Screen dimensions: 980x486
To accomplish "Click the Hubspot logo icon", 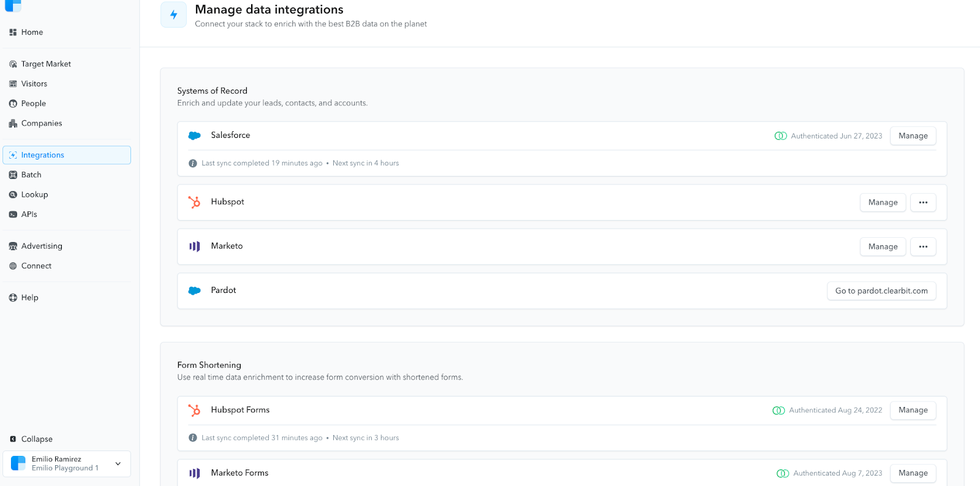I will pyautogui.click(x=195, y=202).
